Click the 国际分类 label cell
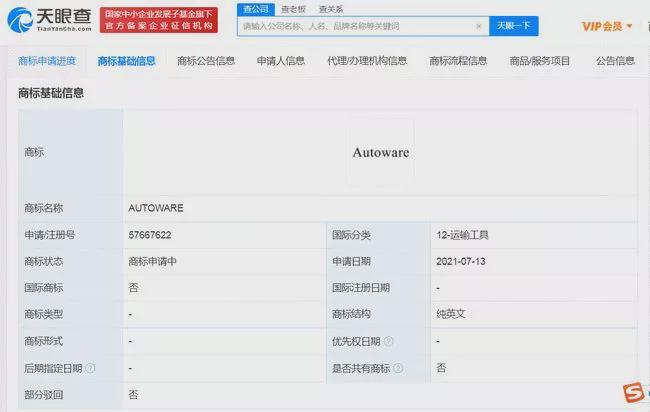The image size is (650, 412). (378, 235)
